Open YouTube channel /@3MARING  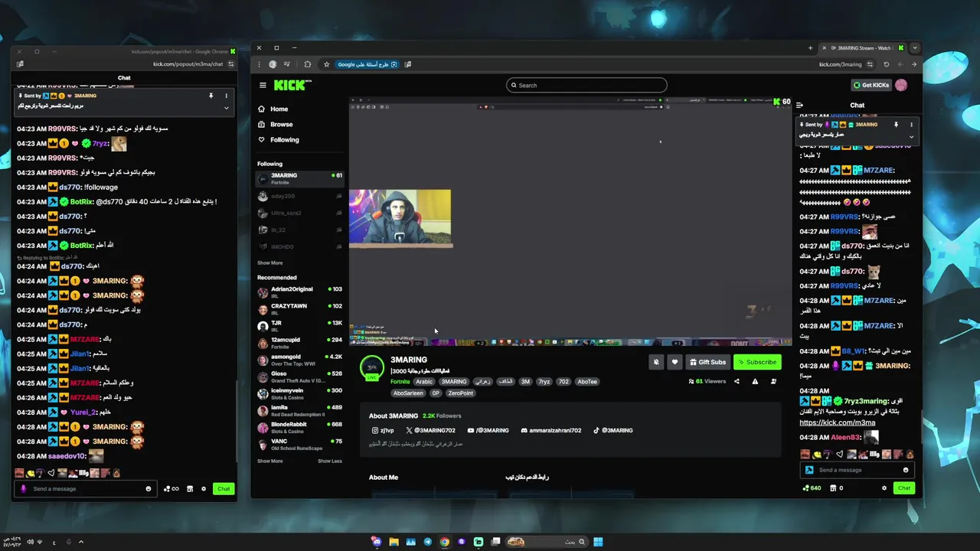pyautogui.click(x=488, y=430)
